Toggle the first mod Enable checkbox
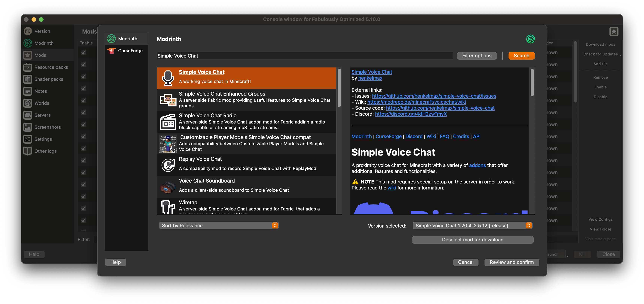The image size is (644, 304). point(83,53)
